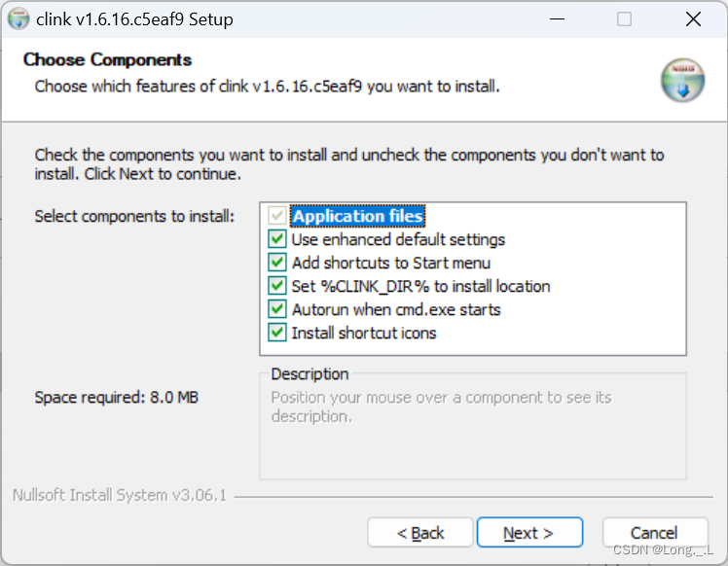Click the greyed Application files checkbox
The height and width of the screenshot is (566, 728).
(x=277, y=216)
